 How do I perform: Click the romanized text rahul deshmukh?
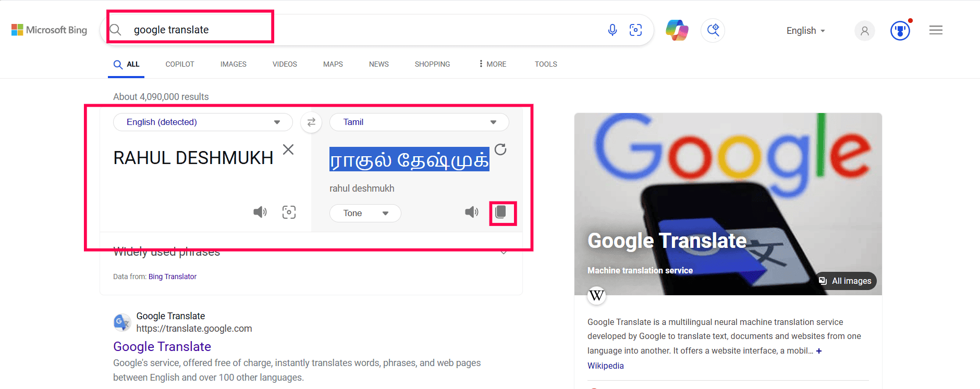362,189
